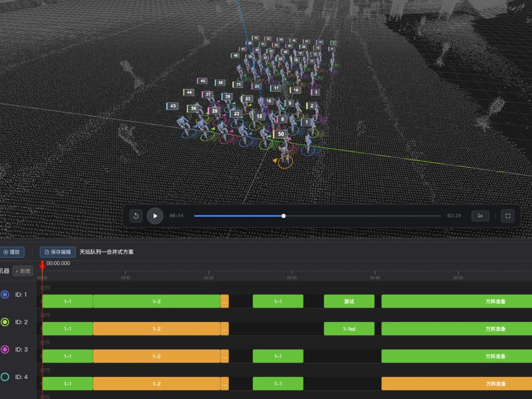Click robot label 36 in 3D view
The image size is (532, 399).
click(x=193, y=109)
